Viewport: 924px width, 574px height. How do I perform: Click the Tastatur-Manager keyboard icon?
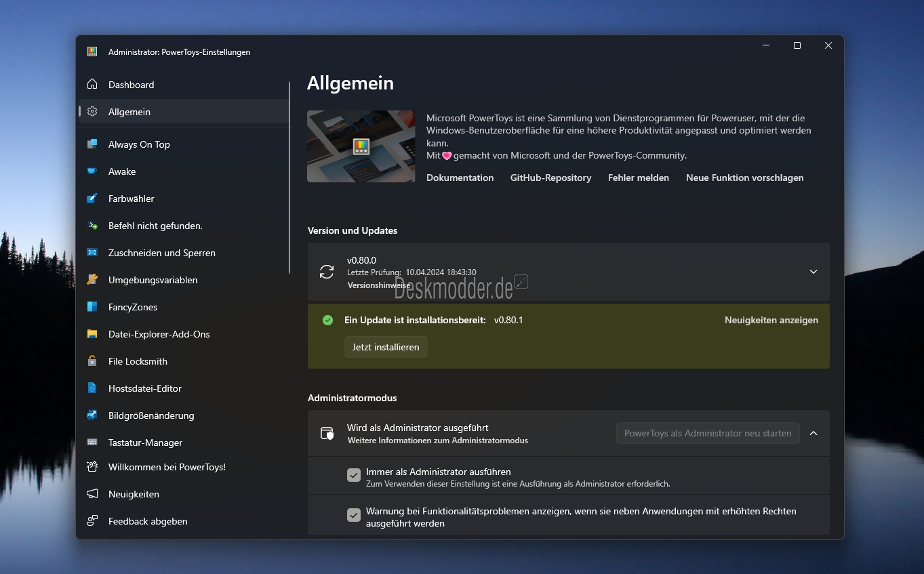click(x=92, y=442)
